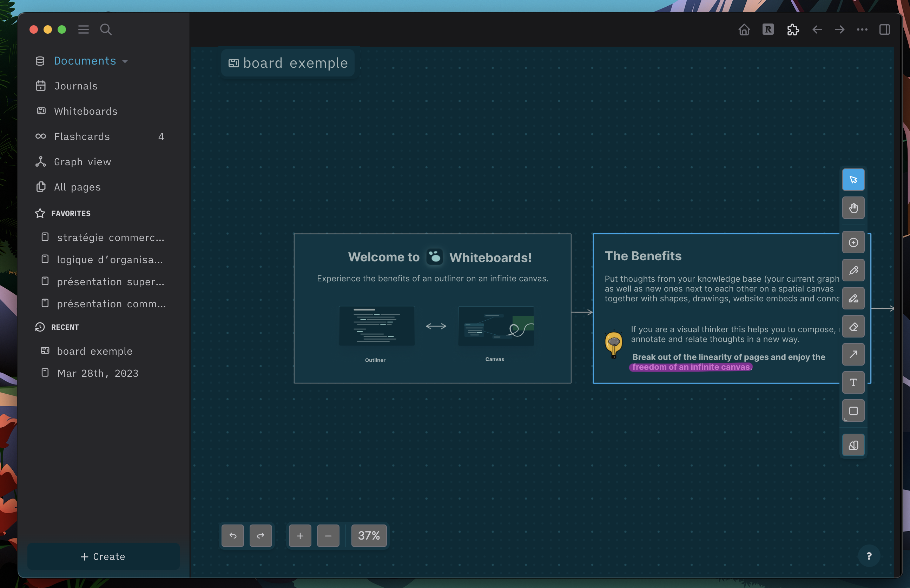The width and height of the screenshot is (910, 588).
Task: Open the color picker swatch tool
Action: pos(853,445)
